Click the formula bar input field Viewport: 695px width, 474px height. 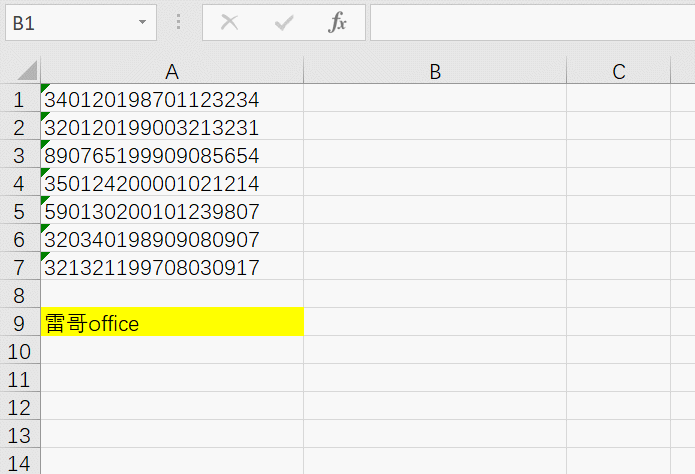coord(530,23)
